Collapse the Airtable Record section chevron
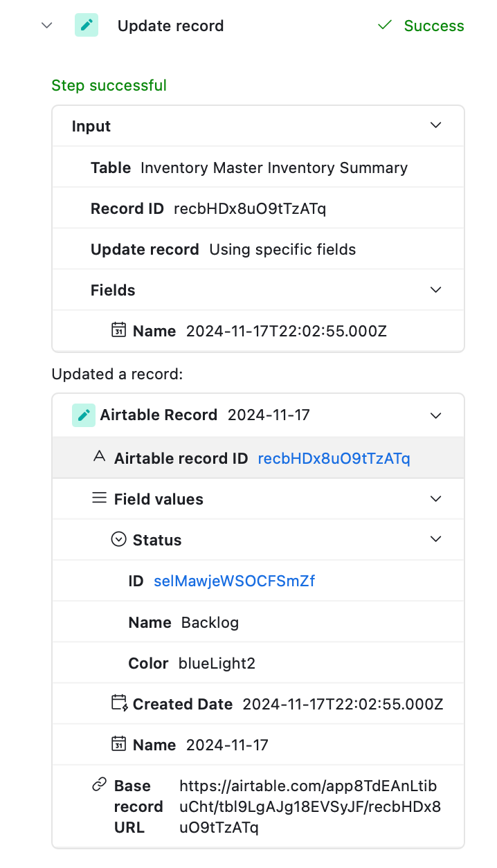 tap(435, 415)
